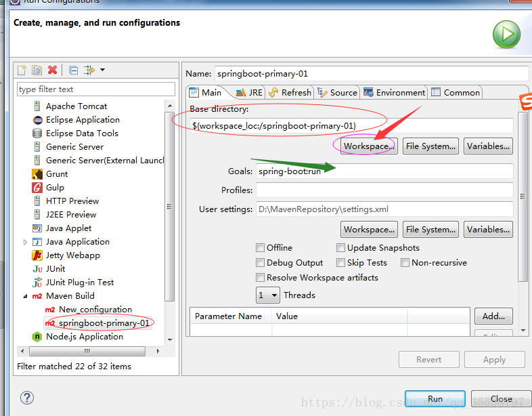Click the Java Applet icon
The width and height of the screenshot is (532, 416).
tap(37, 228)
